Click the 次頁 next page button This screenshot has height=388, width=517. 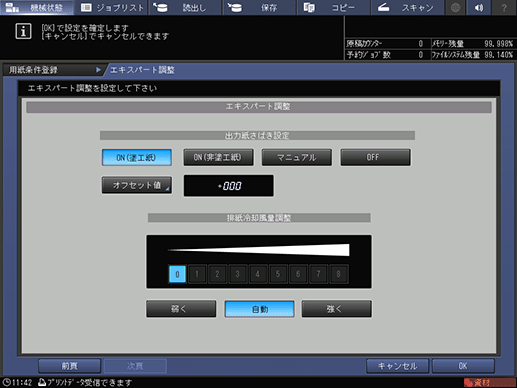(135, 366)
